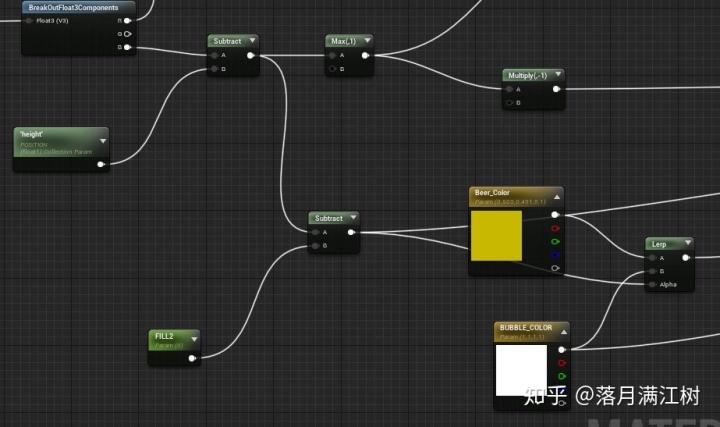Select the Beer_Color node title bar
720x427 pixels.
coord(516,197)
